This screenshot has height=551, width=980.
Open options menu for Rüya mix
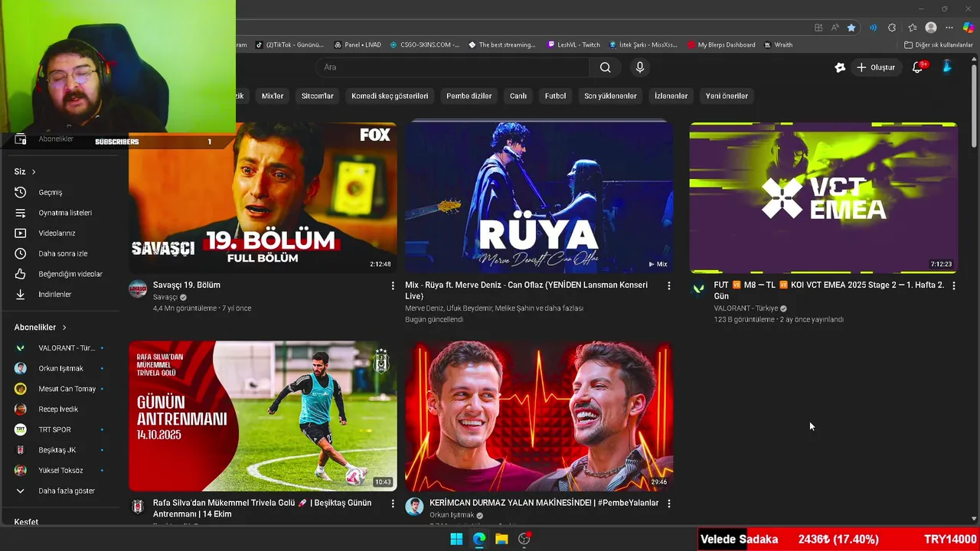[x=669, y=285]
